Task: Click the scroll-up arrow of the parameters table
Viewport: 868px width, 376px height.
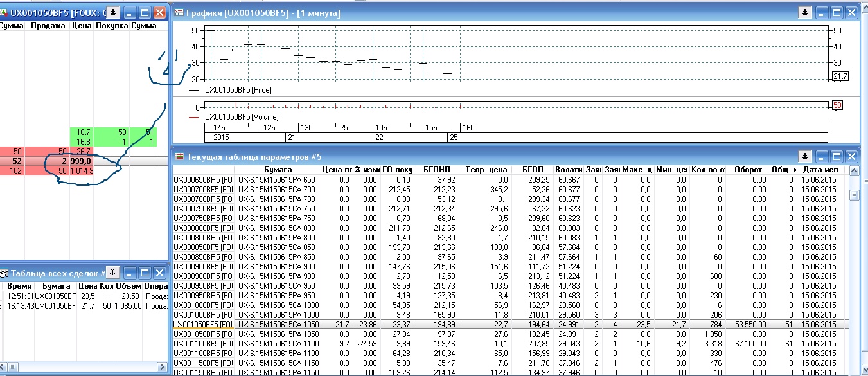Action: tap(854, 170)
